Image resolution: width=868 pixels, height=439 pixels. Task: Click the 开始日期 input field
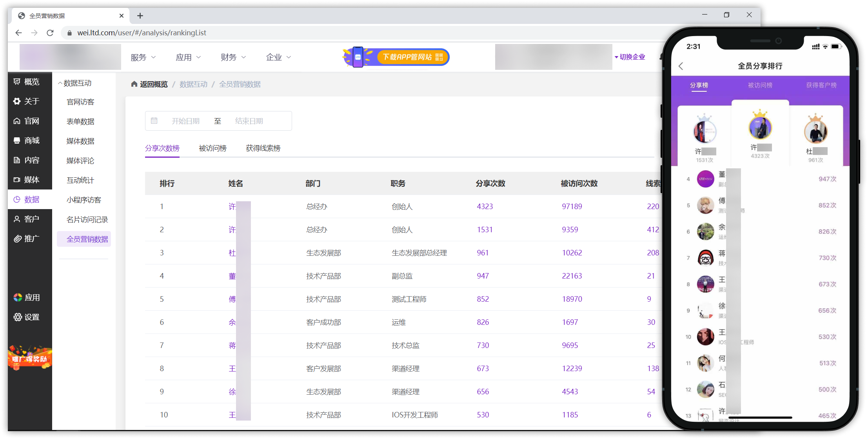[x=185, y=121]
